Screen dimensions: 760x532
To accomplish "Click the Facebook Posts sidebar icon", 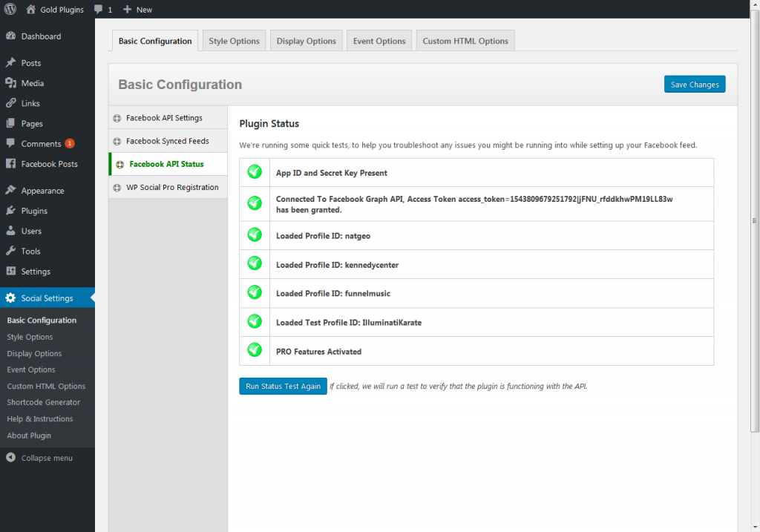I will tap(10, 164).
